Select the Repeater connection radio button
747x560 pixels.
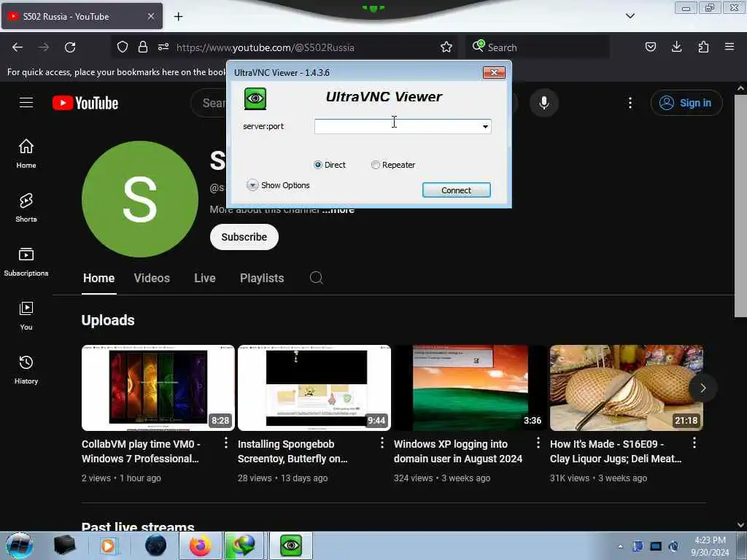click(376, 165)
